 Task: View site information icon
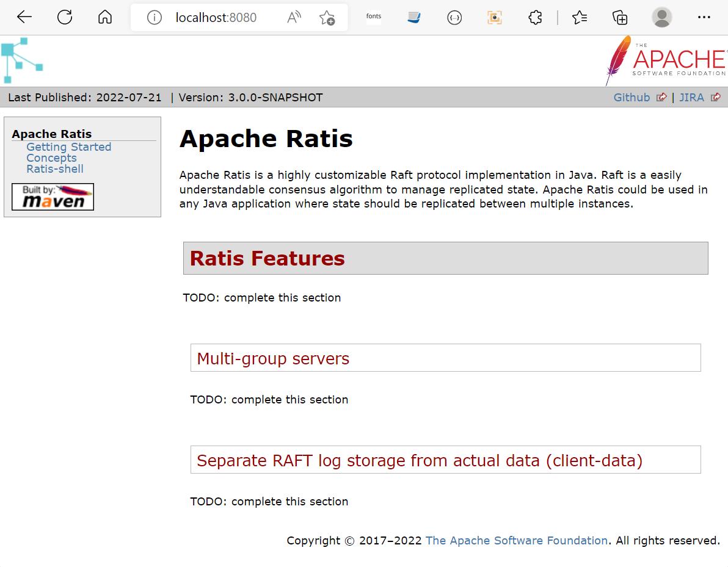[x=154, y=18]
